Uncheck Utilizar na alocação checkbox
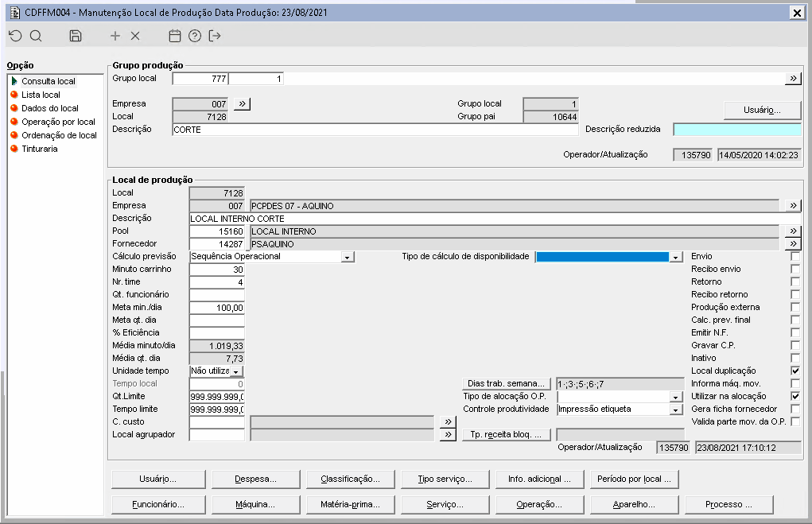812x524 pixels. [795, 396]
